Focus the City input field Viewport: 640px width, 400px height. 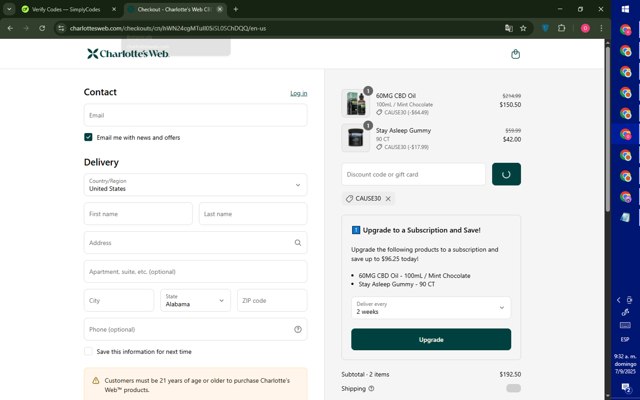point(119,300)
